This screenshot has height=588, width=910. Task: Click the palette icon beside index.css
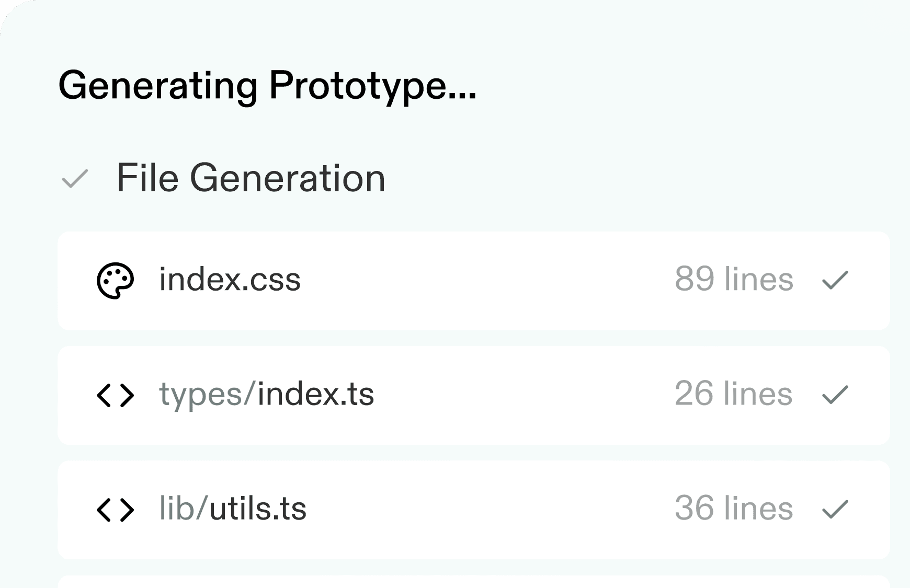pos(115,281)
